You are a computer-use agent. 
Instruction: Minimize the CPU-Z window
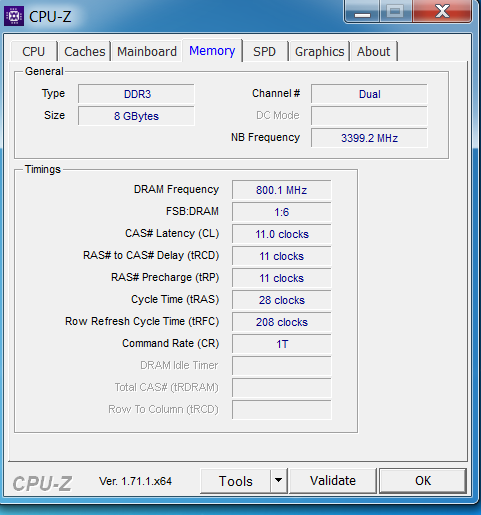(x=362, y=12)
